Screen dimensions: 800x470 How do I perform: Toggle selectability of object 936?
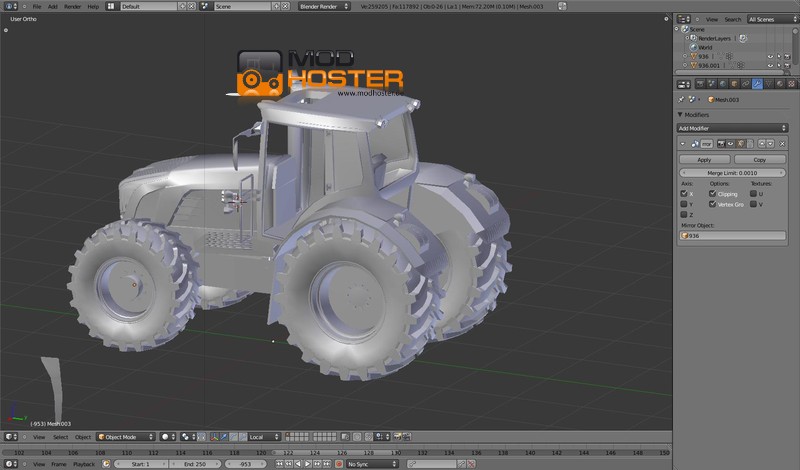pos(779,57)
